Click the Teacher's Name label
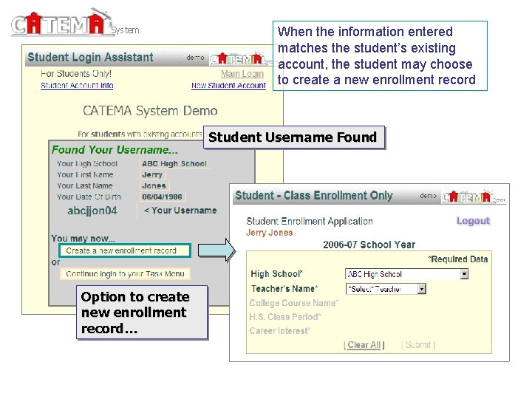Viewport: 532px width, 399px height. (x=284, y=289)
